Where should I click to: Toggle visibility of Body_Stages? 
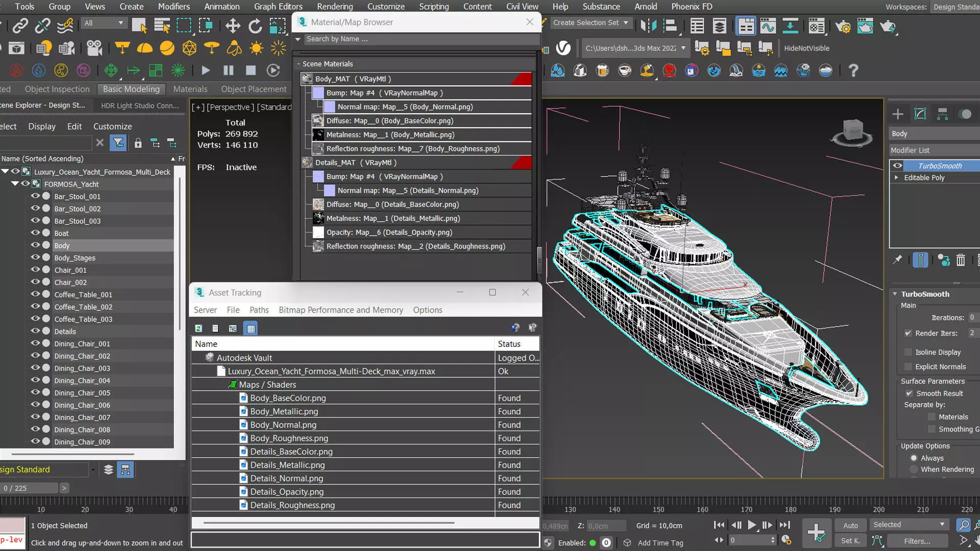click(x=35, y=257)
